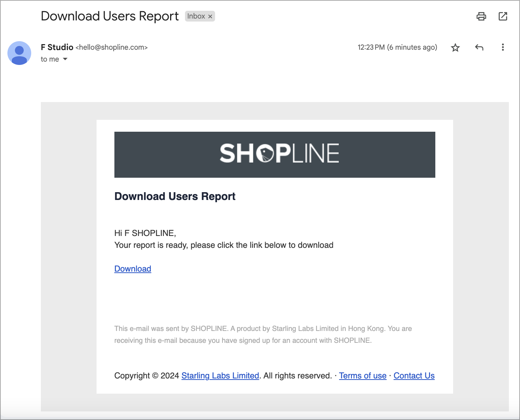Open the Terms of use link
This screenshot has width=520, height=420.
point(363,375)
